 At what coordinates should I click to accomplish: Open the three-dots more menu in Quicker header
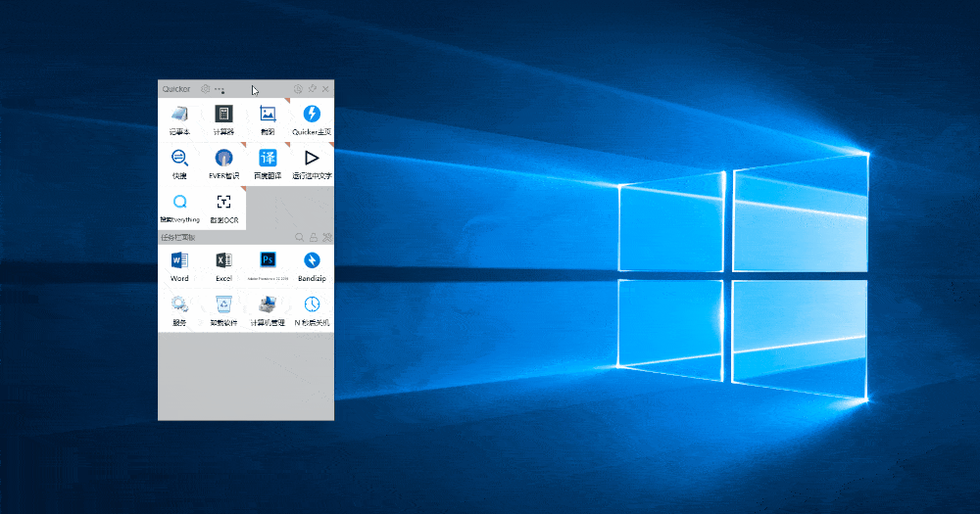[220, 90]
